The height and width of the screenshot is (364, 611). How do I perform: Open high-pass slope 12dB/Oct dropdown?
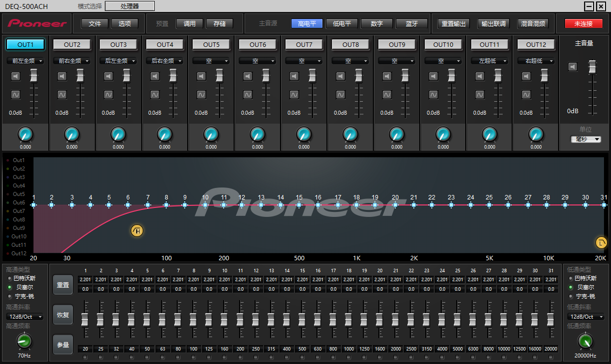pyautogui.click(x=25, y=317)
